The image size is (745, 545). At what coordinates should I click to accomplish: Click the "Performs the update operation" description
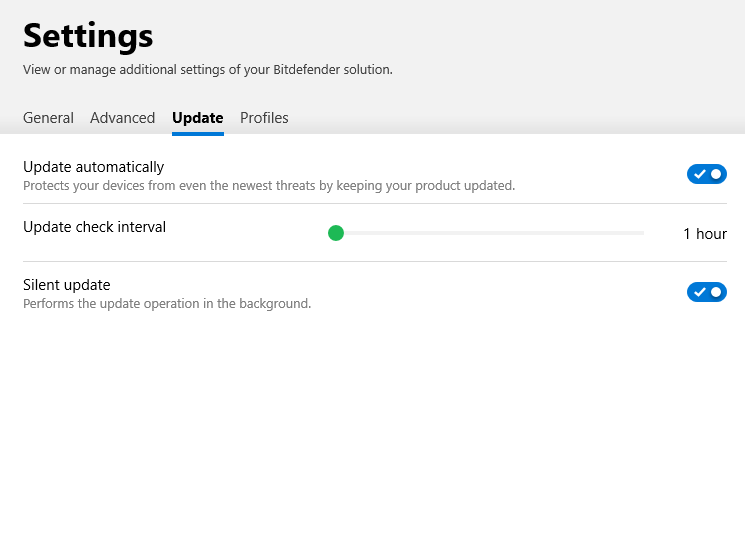pos(167,303)
